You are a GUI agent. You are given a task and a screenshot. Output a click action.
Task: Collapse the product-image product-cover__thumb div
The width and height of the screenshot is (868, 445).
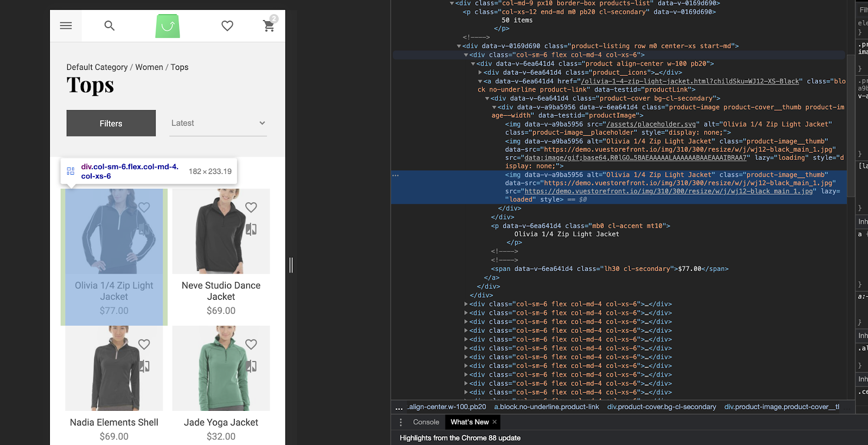point(494,107)
